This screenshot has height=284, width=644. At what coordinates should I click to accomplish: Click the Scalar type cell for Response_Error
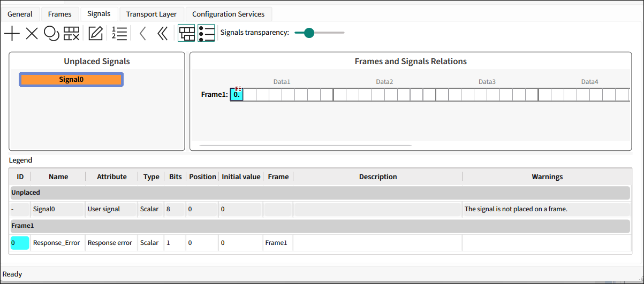pyautogui.click(x=151, y=243)
